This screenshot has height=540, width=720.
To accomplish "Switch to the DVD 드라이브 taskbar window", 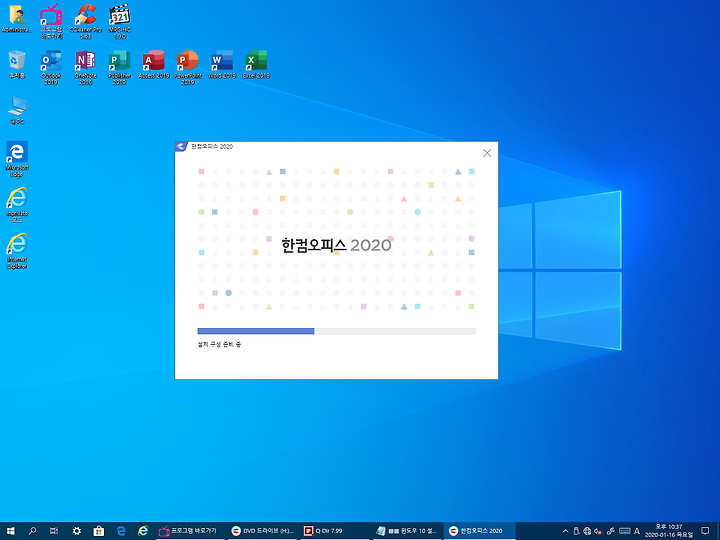I will point(263,531).
